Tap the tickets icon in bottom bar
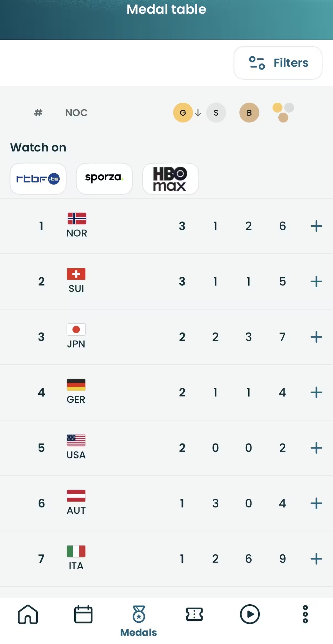 coord(194,615)
